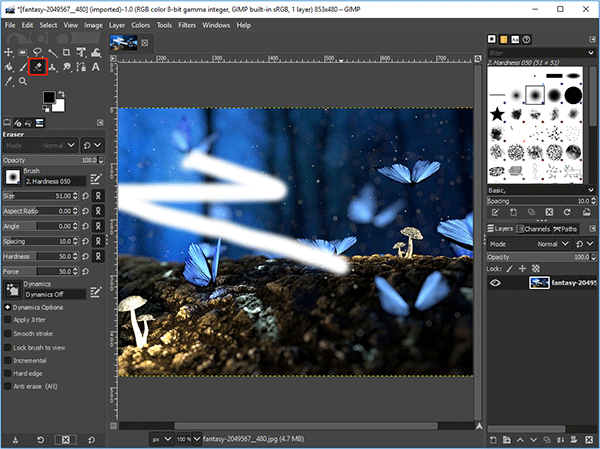Open the brush filter dropdown
This screenshot has width=600, height=449.
pyautogui.click(x=591, y=53)
